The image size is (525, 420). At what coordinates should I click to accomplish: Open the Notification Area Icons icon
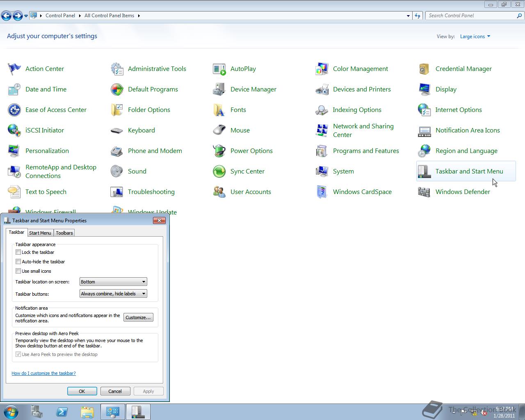click(425, 130)
